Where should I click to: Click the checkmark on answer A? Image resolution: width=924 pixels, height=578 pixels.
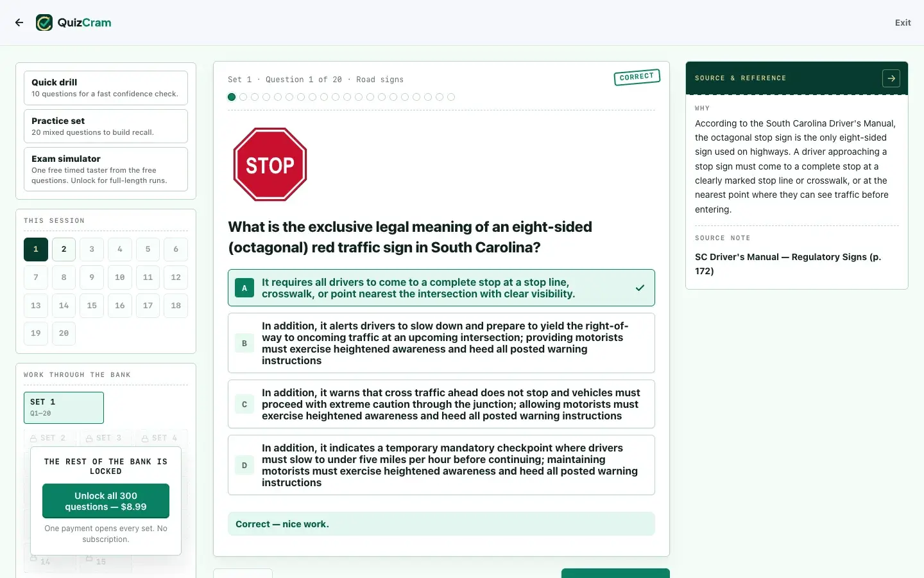tap(640, 288)
